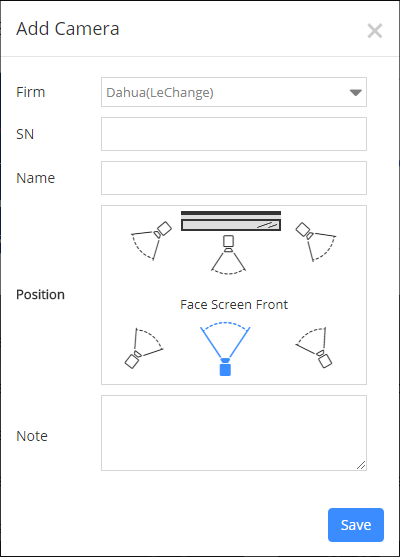Viewport: 400px width, 557px height.
Task: Save the new camera
Action: [x=356, y=525]
